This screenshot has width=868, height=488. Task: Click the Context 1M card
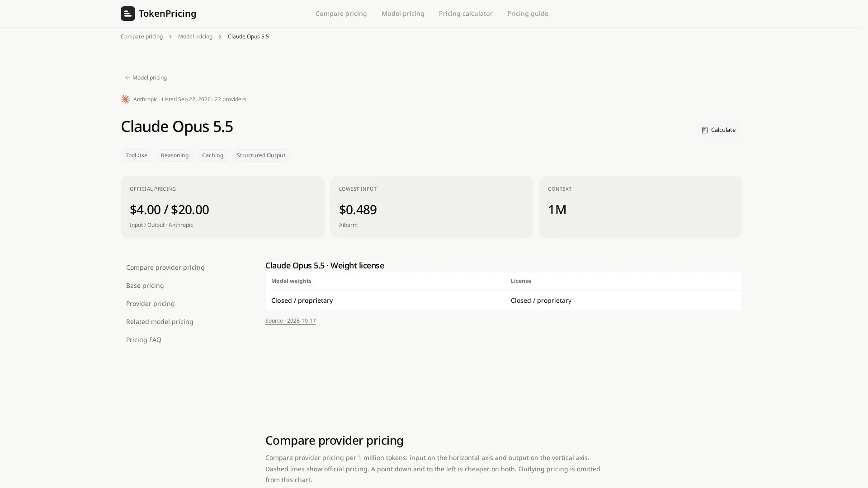pyautogui.click(x=640, y=207)
